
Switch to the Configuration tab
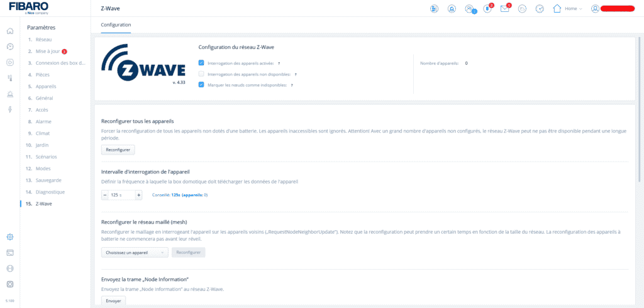pyautogui.click(x=116, y=25)
